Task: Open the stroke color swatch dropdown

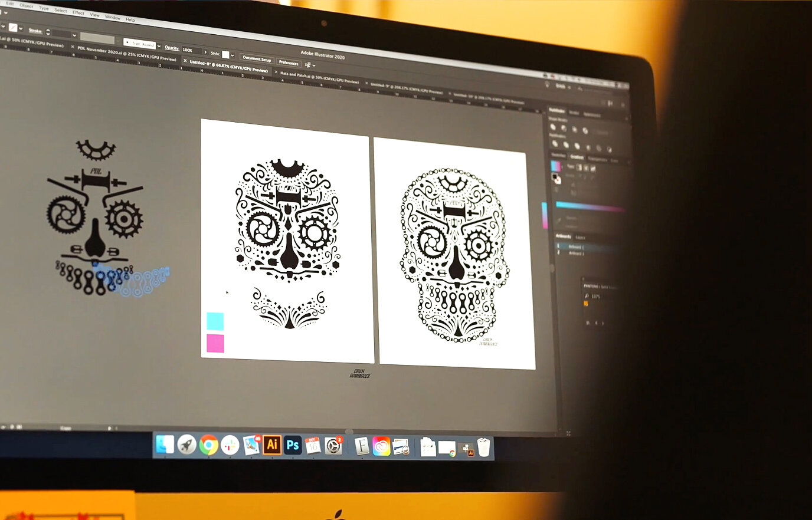Action: coord(21,28)
